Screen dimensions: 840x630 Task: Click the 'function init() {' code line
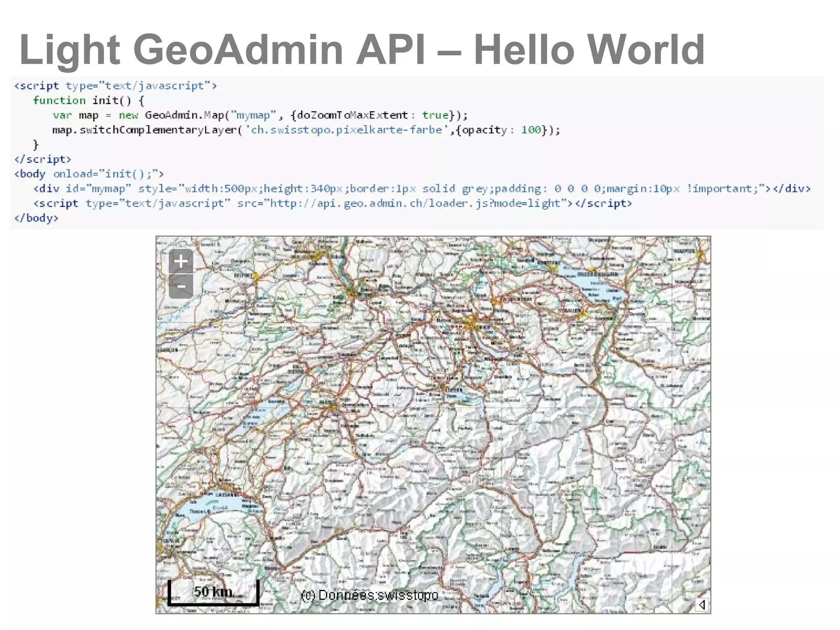(x=89, y=100)
